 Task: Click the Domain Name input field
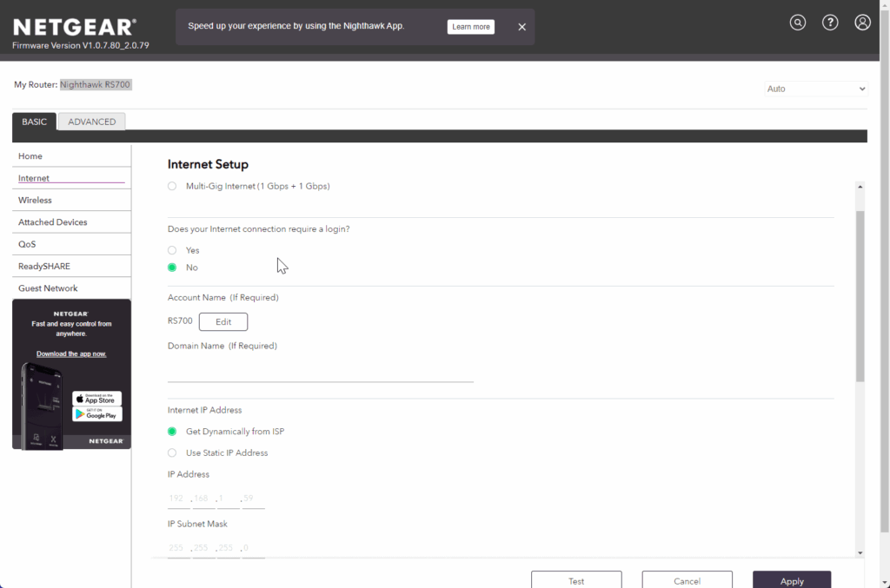pos(320,371)
